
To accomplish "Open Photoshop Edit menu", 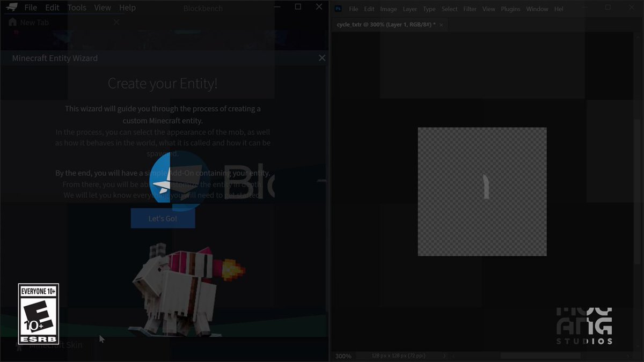I will [369, 9].
